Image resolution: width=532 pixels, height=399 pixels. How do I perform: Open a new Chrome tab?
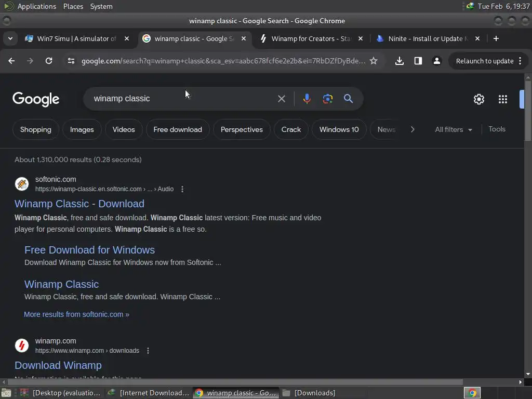[496, 38]
